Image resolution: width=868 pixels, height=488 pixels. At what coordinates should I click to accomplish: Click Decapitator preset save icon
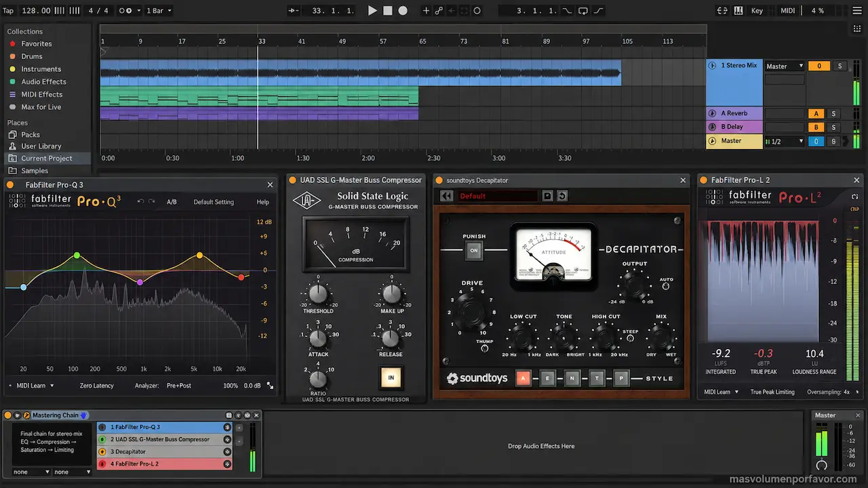tap(548, 196)
